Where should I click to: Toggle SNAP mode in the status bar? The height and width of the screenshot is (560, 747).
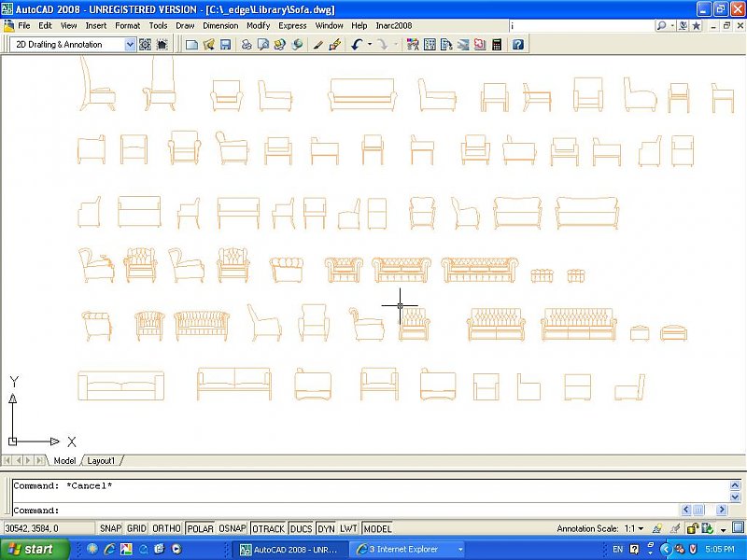[x=110, y=528]
